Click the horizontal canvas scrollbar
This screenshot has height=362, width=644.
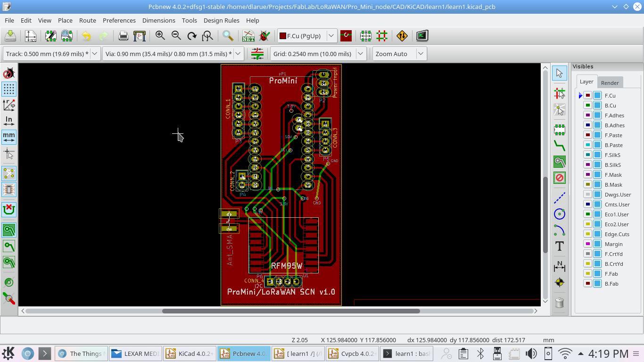(x=291, y=311)
